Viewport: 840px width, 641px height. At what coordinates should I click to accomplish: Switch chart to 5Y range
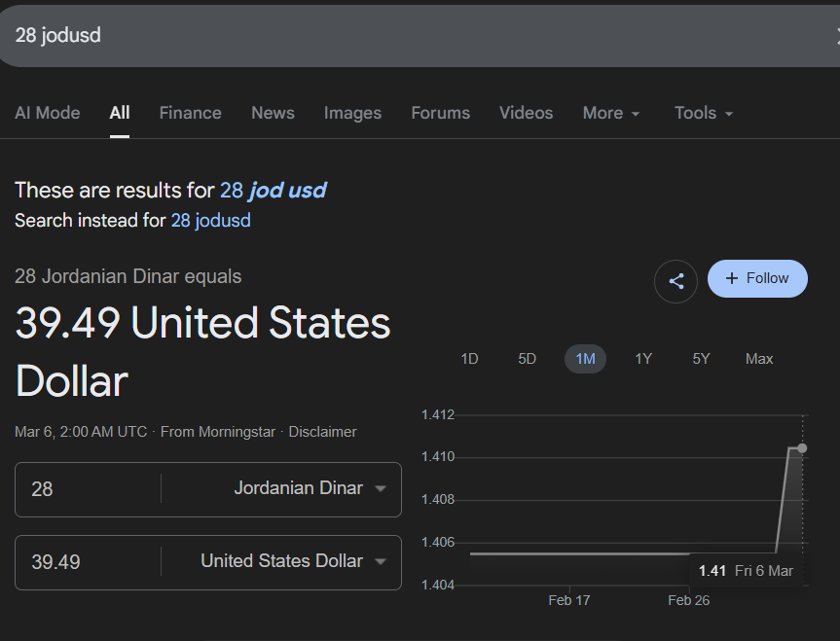coord(701,359)
